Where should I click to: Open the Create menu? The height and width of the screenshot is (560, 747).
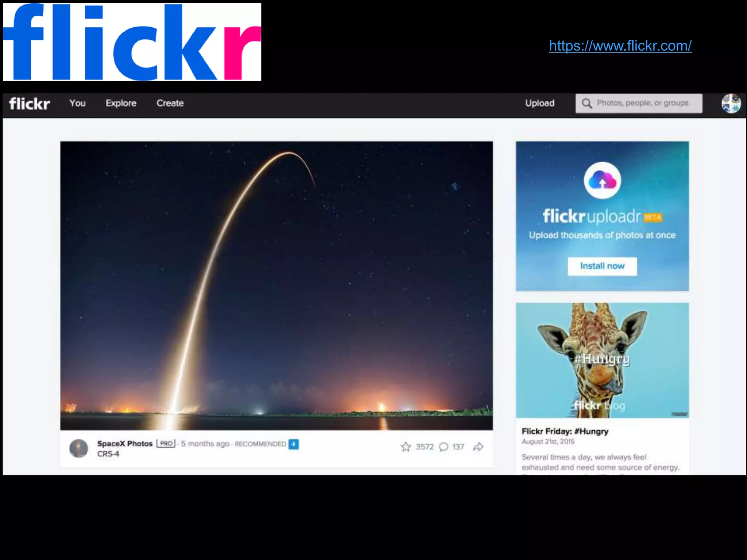pos(170,103)
